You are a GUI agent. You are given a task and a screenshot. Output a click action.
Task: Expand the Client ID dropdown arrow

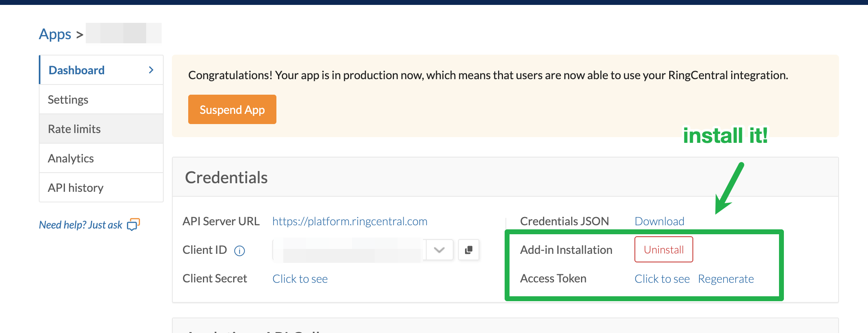click(x=439, y=250)
